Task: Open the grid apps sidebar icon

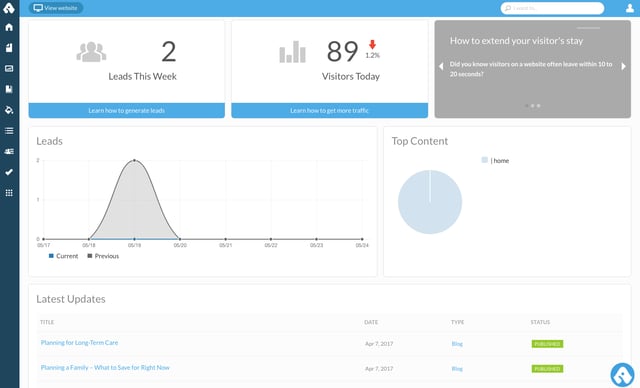Action: tap(9, 193)
